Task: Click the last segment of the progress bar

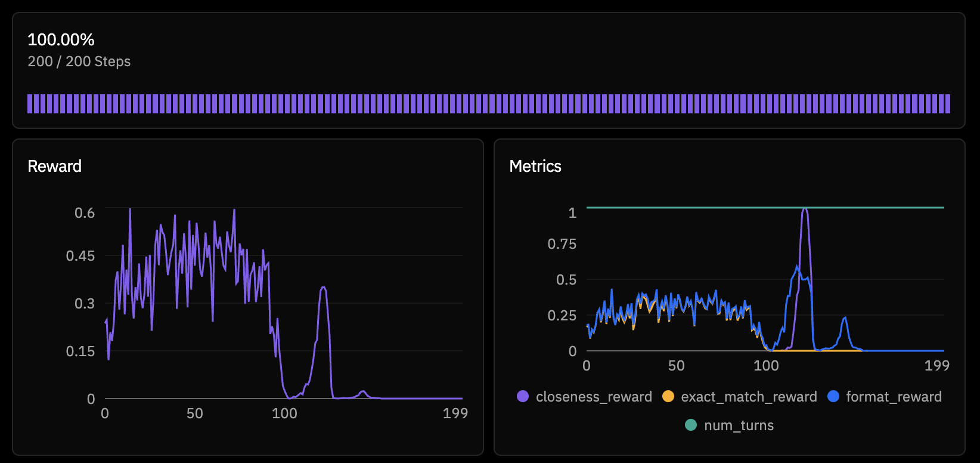Action: point(948,104)
